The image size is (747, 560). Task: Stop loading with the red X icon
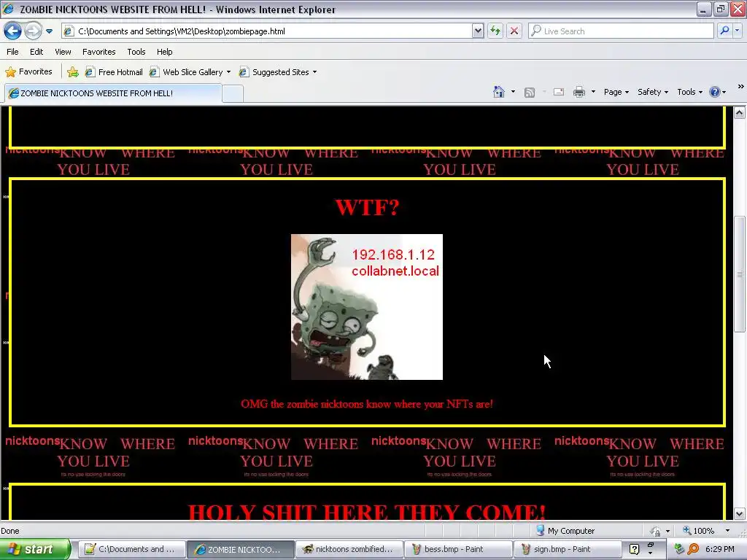pos(514,31)
